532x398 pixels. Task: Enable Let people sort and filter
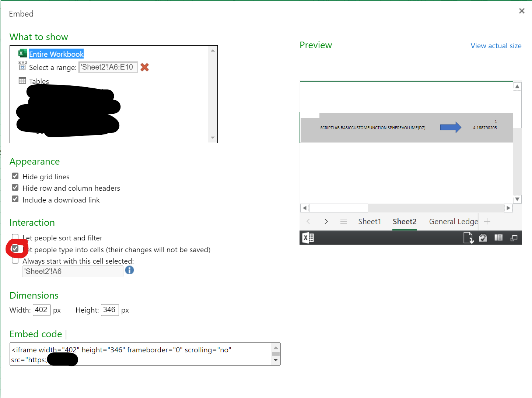coord(15,237)
